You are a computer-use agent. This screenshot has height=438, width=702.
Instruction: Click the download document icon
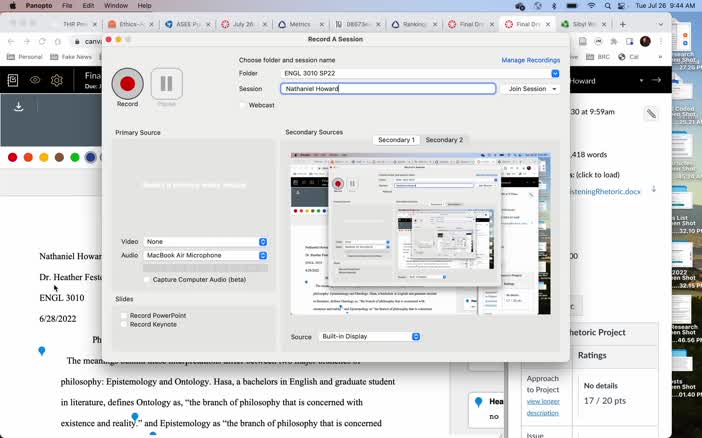pos(19,107)
